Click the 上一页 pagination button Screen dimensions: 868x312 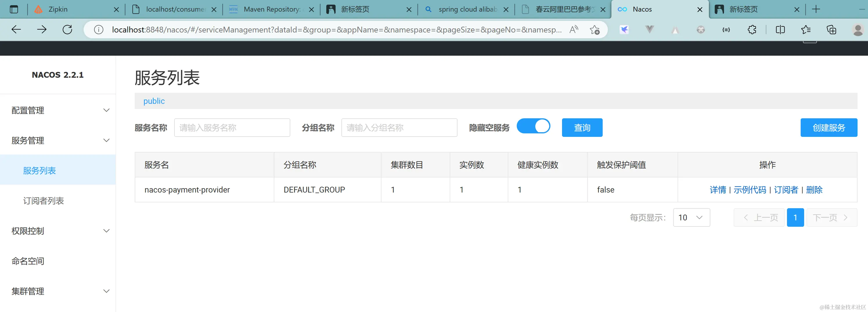point(759,217)
